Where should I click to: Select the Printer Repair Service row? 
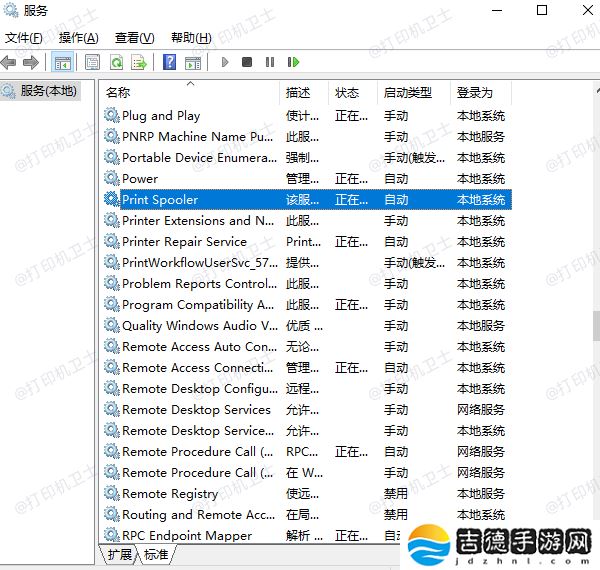click(308, 241)
